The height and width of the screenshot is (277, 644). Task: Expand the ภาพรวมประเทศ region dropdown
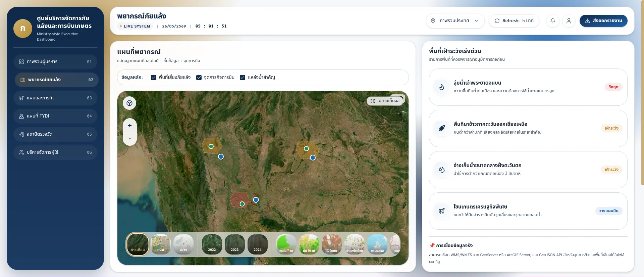455,21
